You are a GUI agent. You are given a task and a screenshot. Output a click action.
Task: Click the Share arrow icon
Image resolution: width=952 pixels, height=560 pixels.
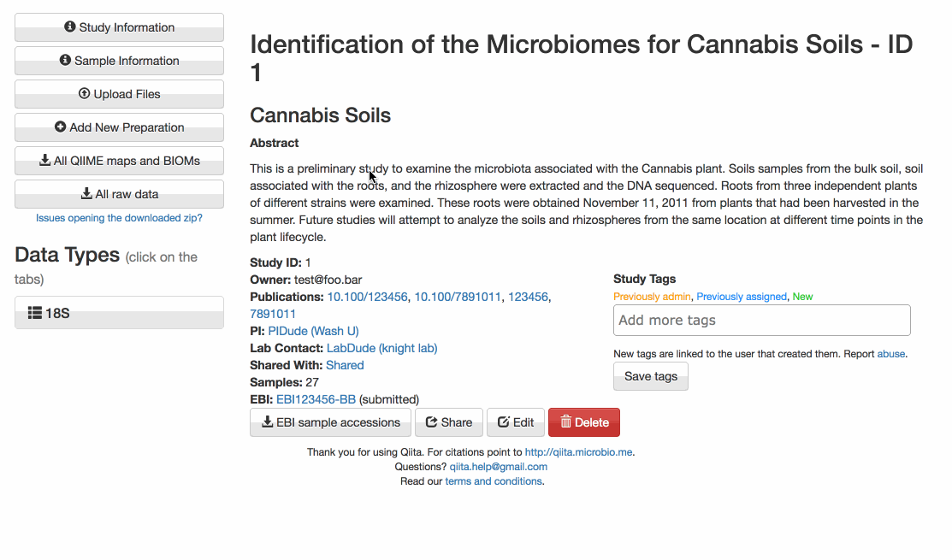pos(432,422)
